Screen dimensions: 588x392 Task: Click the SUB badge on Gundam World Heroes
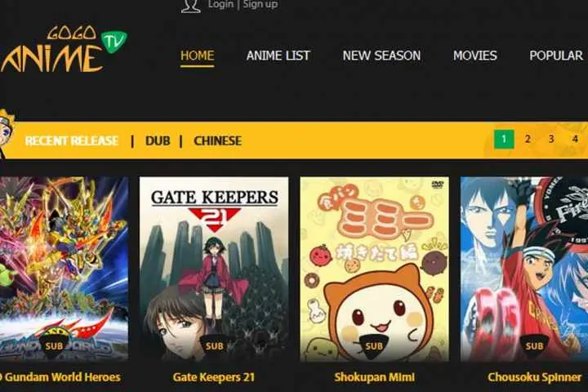click(x=54, y=346)
